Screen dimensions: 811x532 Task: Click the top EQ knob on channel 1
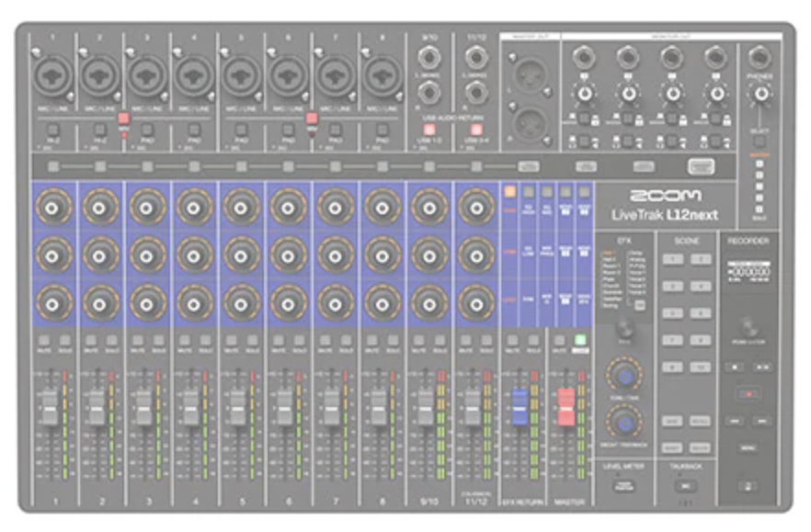point(51,207)
